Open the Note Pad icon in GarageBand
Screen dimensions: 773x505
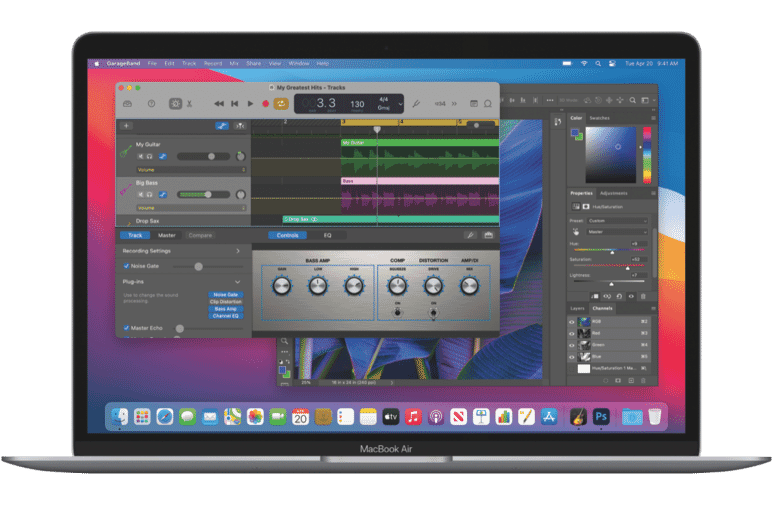coord(474,104)
